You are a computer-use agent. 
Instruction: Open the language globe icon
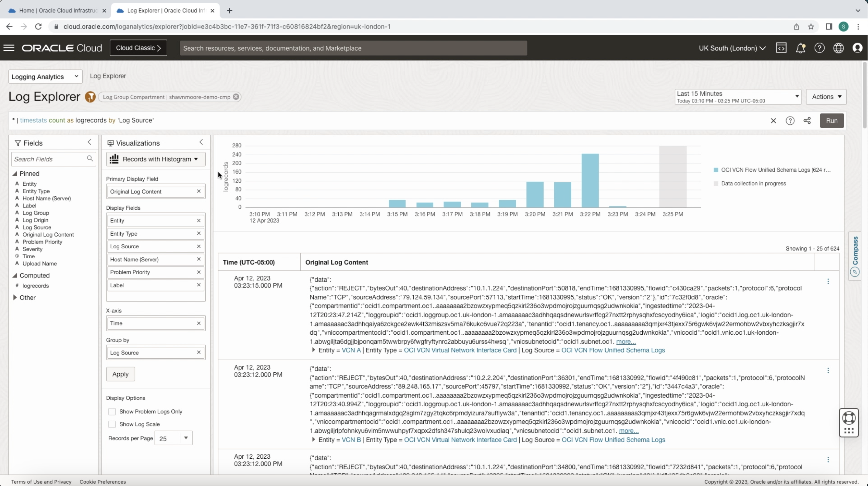838,48
